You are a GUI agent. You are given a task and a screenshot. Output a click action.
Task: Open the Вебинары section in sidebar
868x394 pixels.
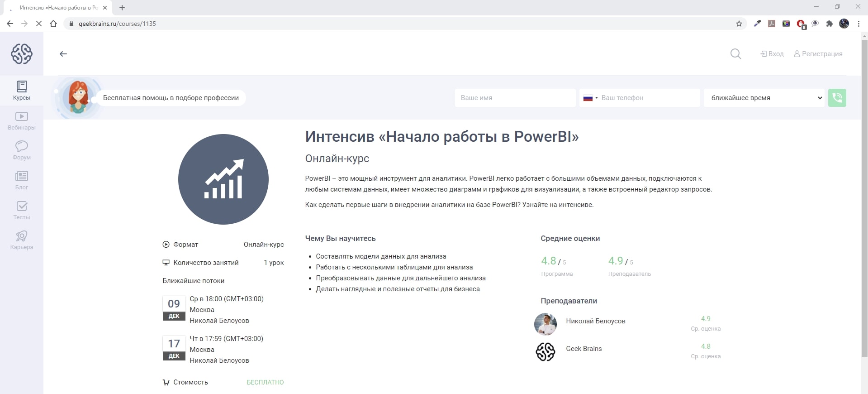22,121
